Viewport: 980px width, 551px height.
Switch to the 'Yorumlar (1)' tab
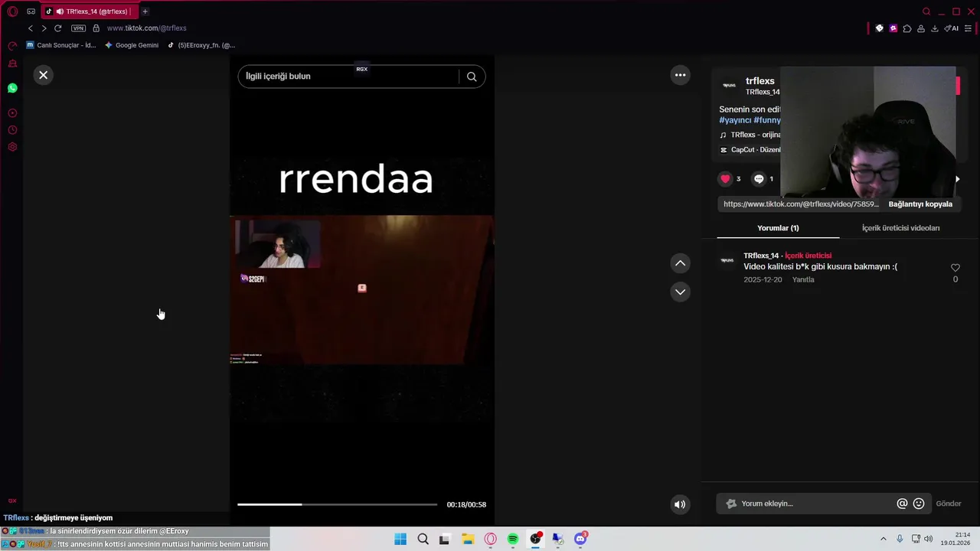point(778,228)
